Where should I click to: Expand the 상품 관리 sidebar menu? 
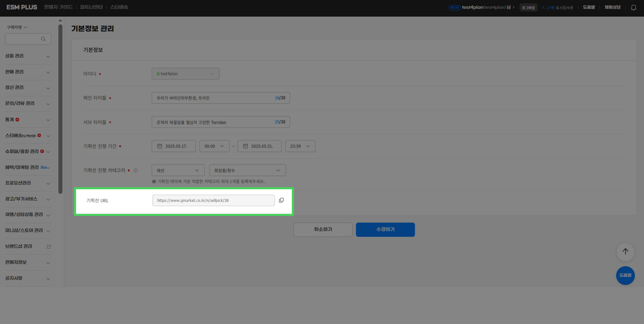[28, 56]
